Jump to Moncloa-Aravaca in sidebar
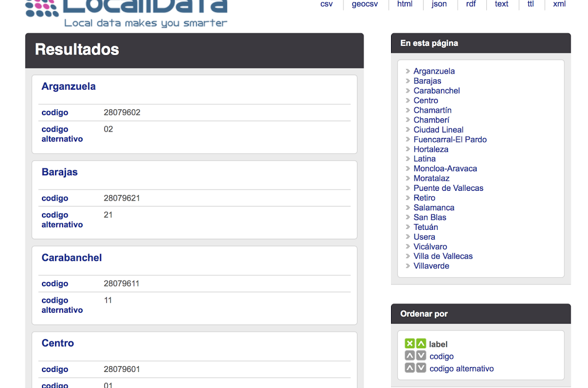The height and width of the screenshot is (388, 588). (445, 168)
